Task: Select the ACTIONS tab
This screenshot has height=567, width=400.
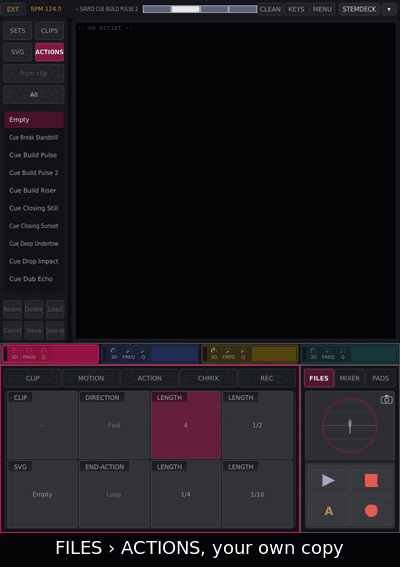Action: pos(50,52)
